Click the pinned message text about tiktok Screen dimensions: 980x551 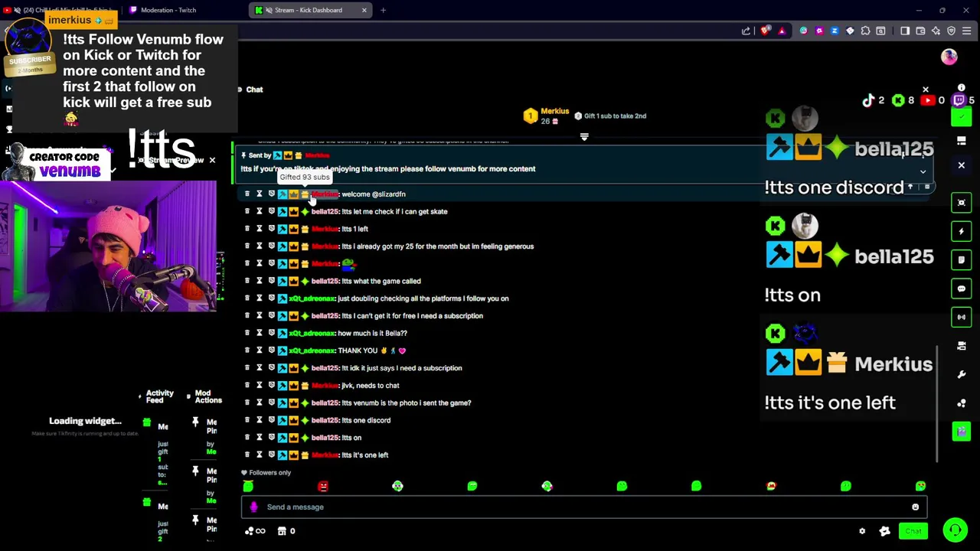point(388,169)
